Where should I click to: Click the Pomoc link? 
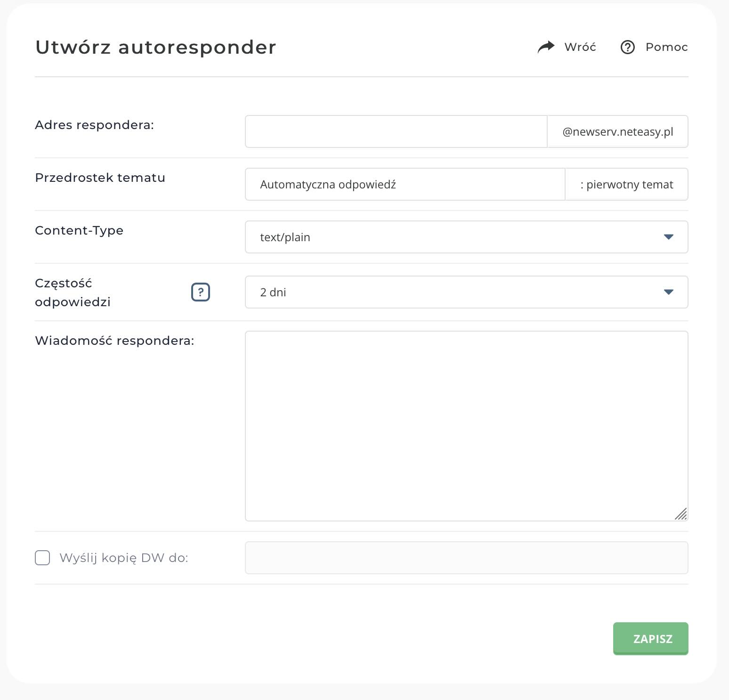[x=666, y=47]
